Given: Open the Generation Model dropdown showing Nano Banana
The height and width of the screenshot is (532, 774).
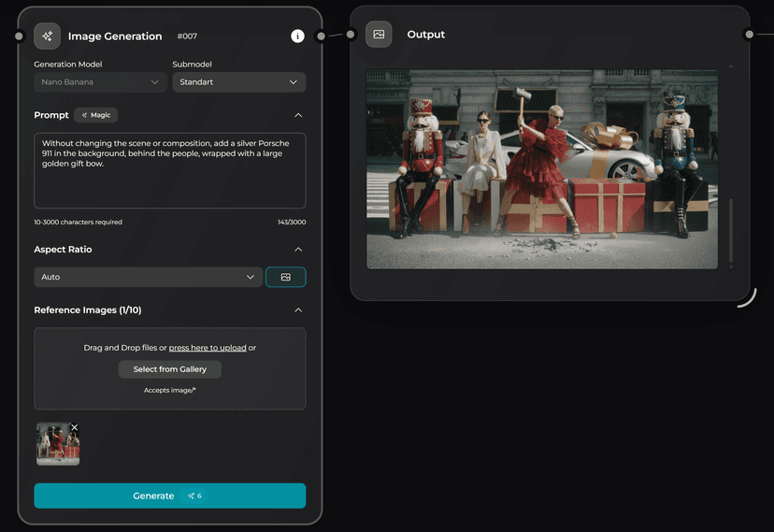Looking at the screenshot, I should point(101,82).
